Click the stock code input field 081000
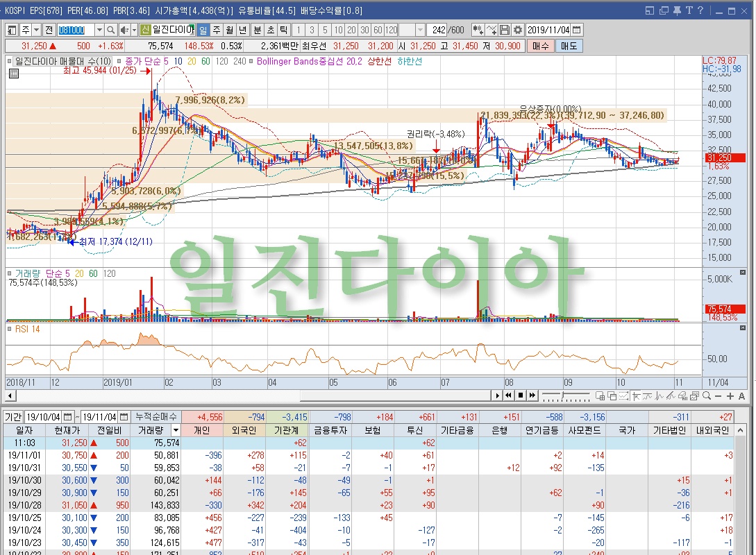 (x=76, y=30)
